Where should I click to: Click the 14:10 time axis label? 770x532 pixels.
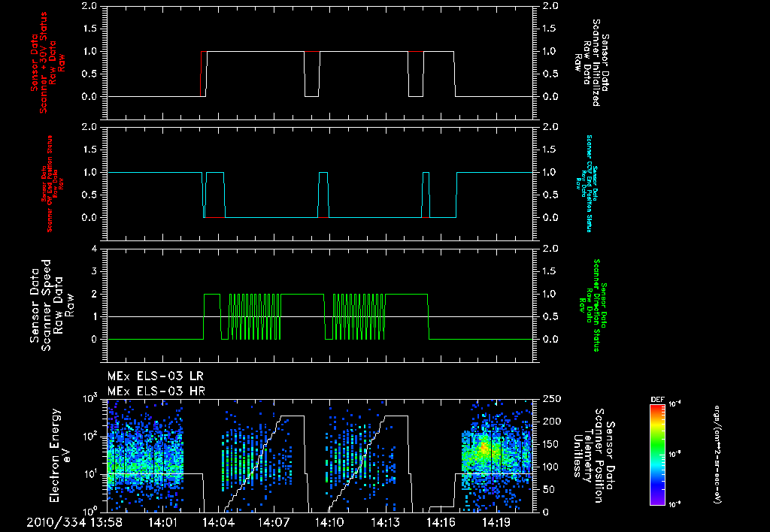click(329, 523)
